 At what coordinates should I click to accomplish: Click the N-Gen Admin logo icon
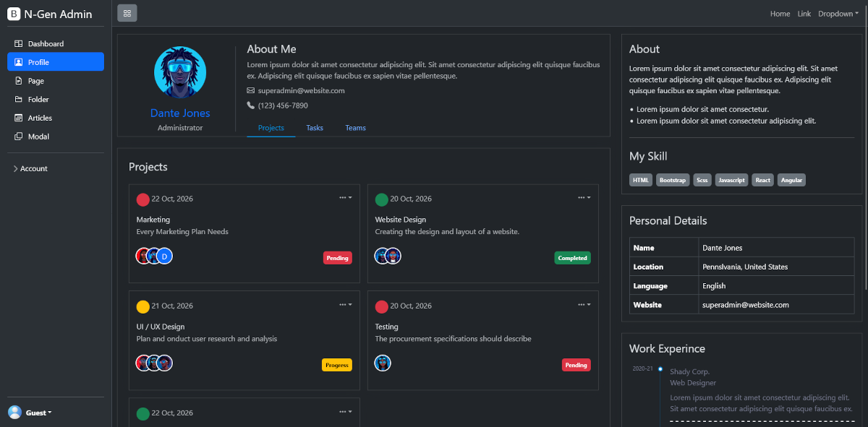coord(14,14)
